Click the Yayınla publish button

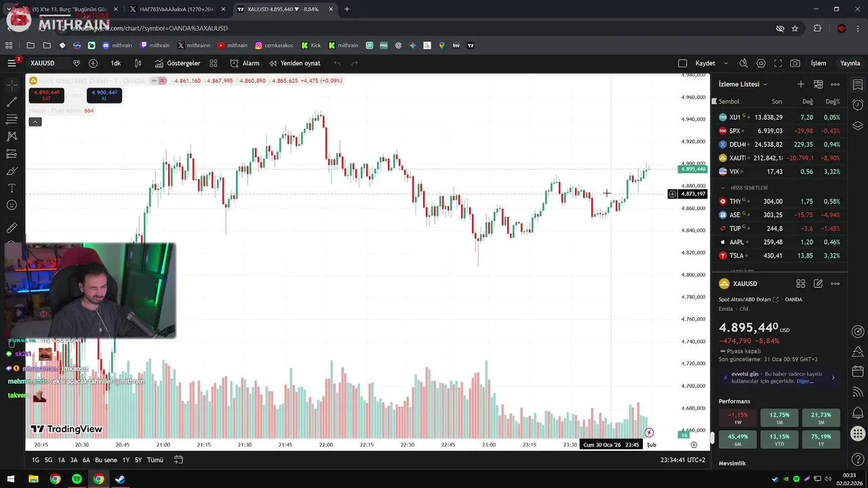(x=850, y=63)
